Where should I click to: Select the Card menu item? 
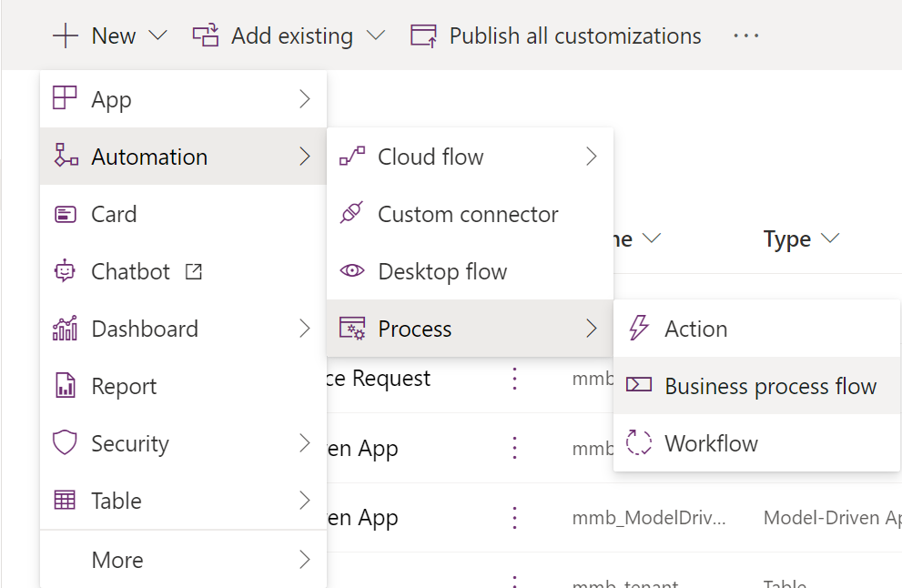(184, 214)
